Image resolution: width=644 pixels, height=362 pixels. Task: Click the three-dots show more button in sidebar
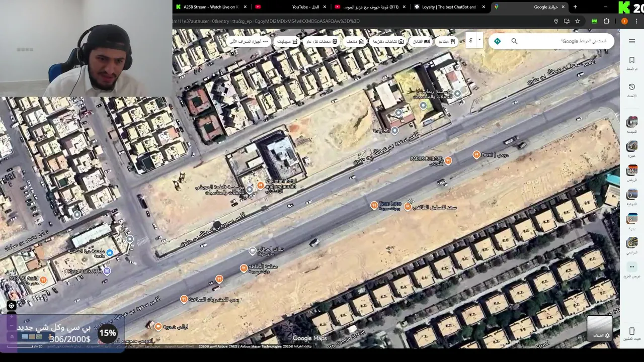coord(632,267)
